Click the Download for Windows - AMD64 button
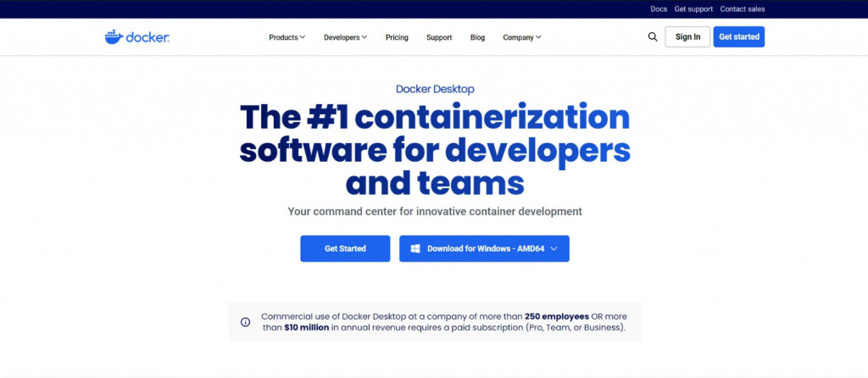 (x=484, y=248)
